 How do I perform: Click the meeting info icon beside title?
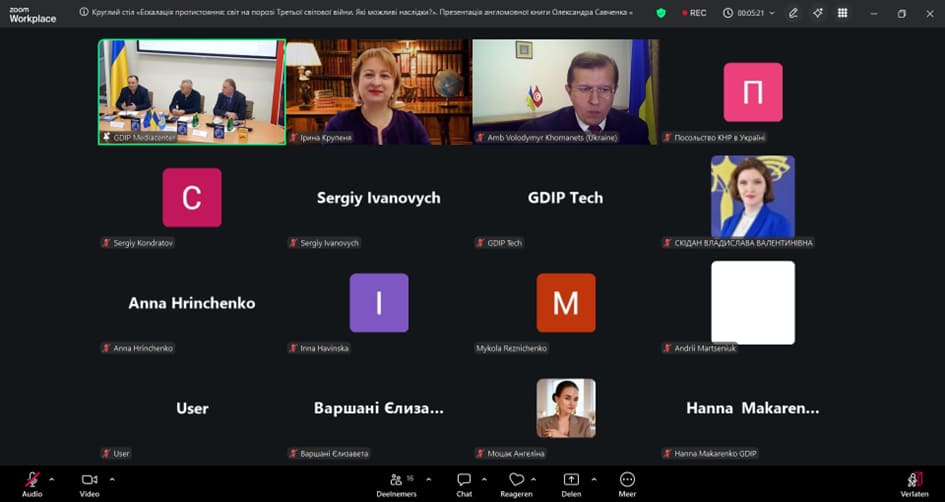click(x=84, y=13)
